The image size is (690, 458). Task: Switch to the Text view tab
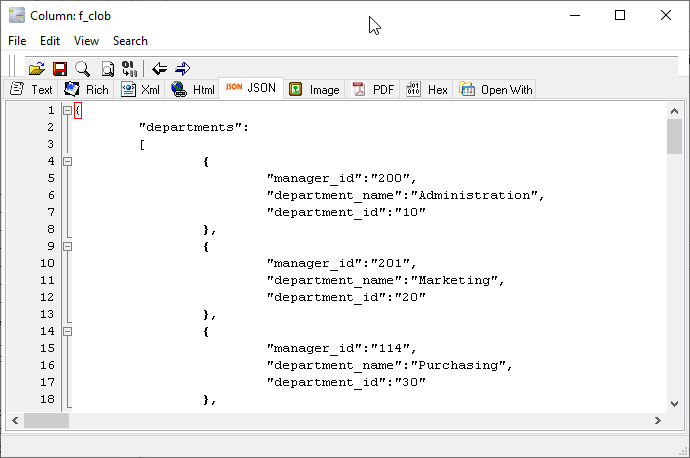click(32, 89)
